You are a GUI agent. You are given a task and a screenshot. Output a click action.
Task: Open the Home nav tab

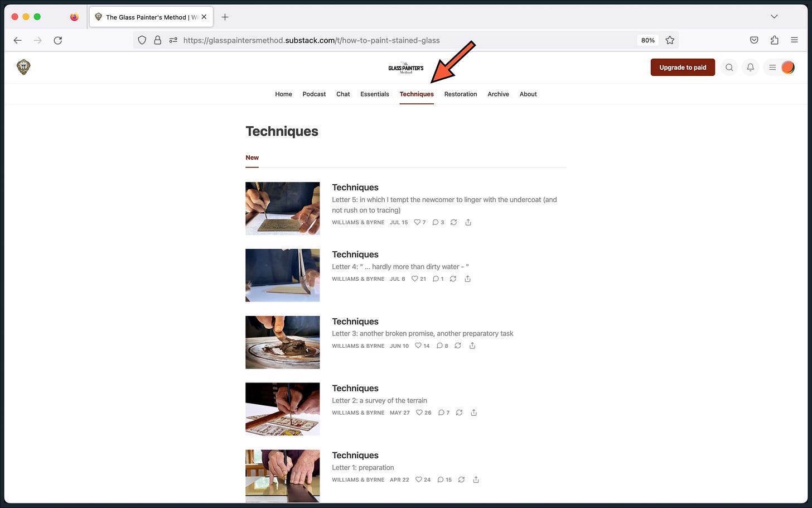283,94
